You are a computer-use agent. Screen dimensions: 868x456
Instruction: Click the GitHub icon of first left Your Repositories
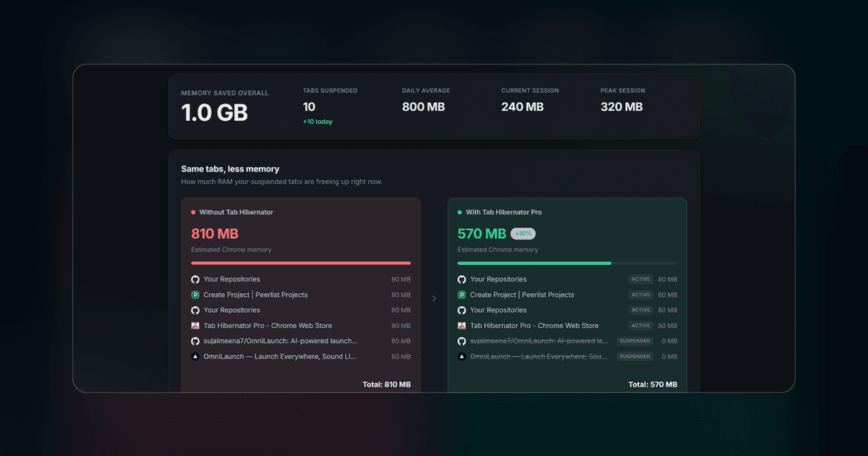click(x=195, y=279)
